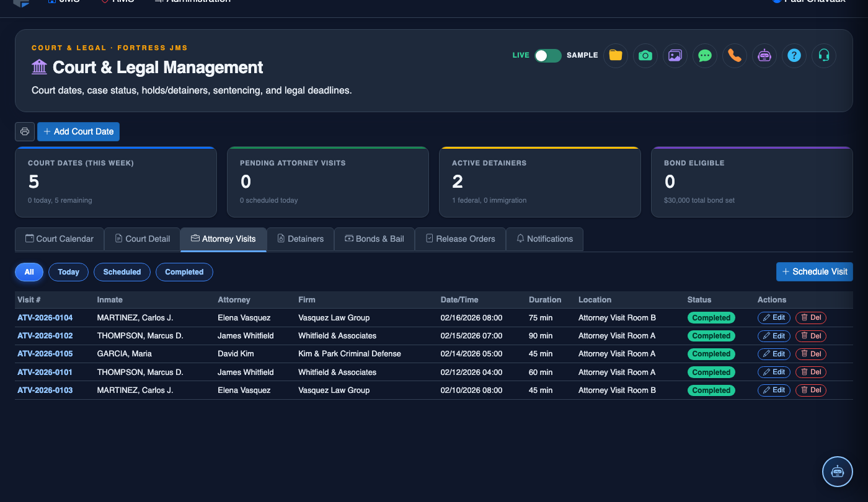The height and width of the screenshot is (502, 868).
Task: Click the orange phone icon
Action: click(735, 55)
